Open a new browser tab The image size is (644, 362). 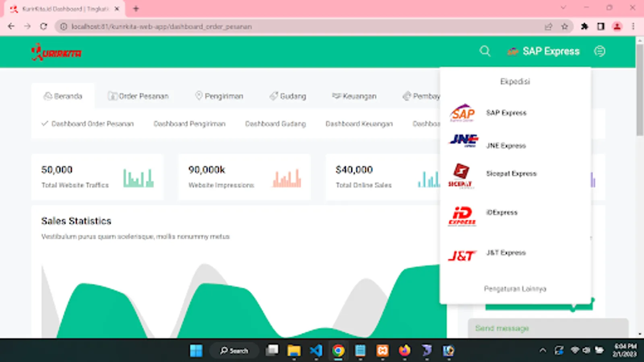click(x=136, y=8)
